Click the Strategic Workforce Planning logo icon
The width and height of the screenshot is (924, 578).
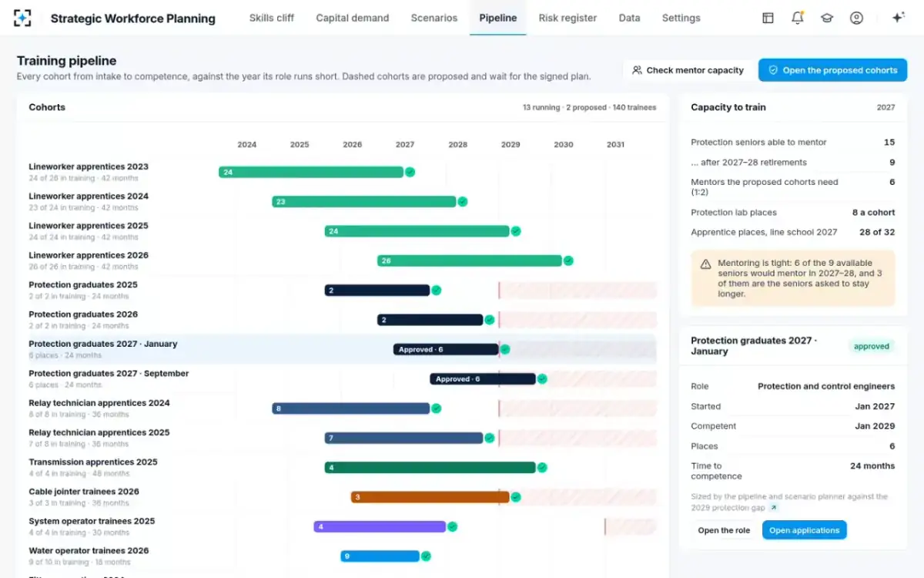point(23,18)
